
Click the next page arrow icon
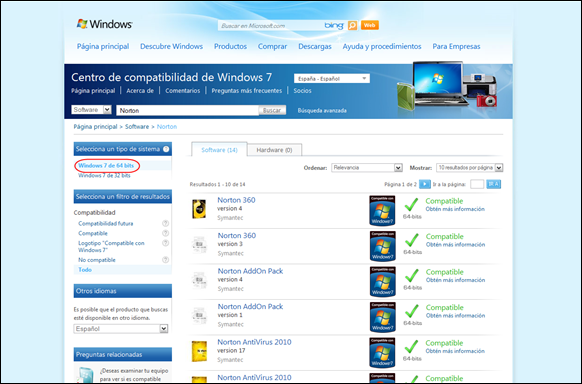click(x=425, y=184)
